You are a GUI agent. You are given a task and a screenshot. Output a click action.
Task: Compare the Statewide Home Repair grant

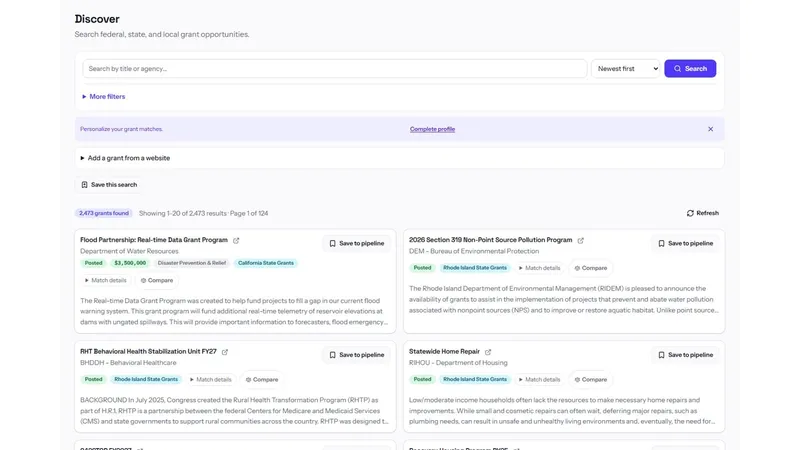click(x=591, y=380)
